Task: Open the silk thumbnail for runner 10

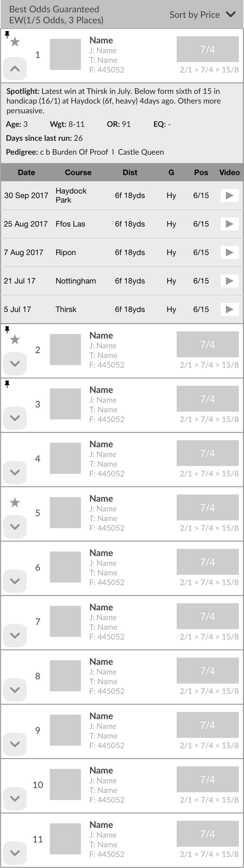Action: 65,785
